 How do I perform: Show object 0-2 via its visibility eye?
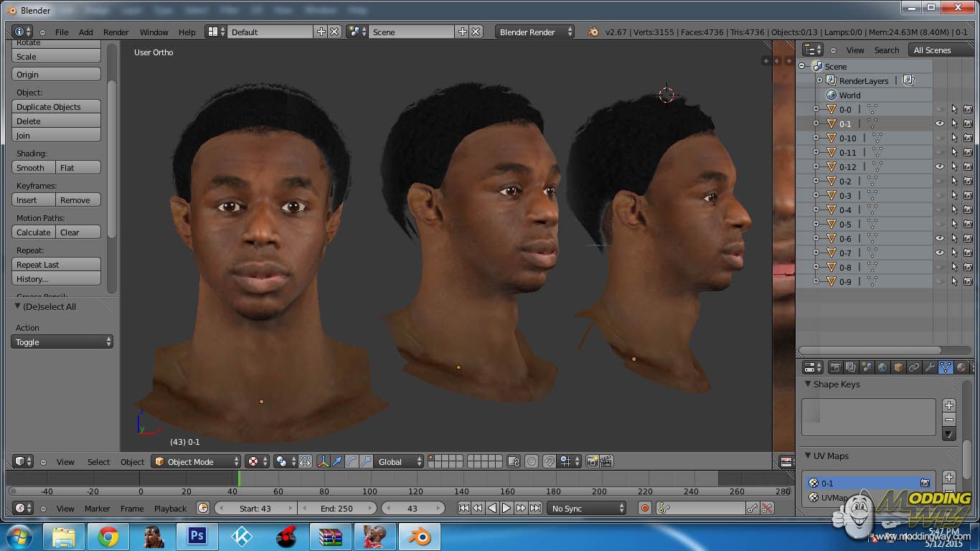click(940, 181)
